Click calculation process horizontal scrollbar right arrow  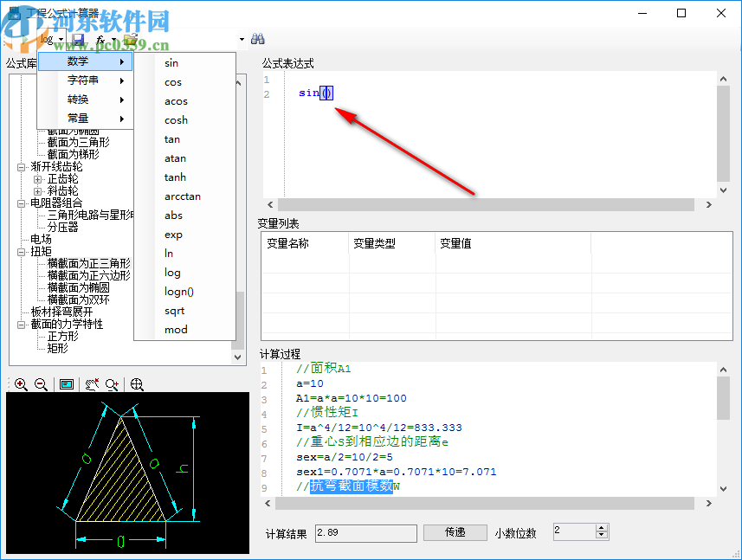[708, 504]
